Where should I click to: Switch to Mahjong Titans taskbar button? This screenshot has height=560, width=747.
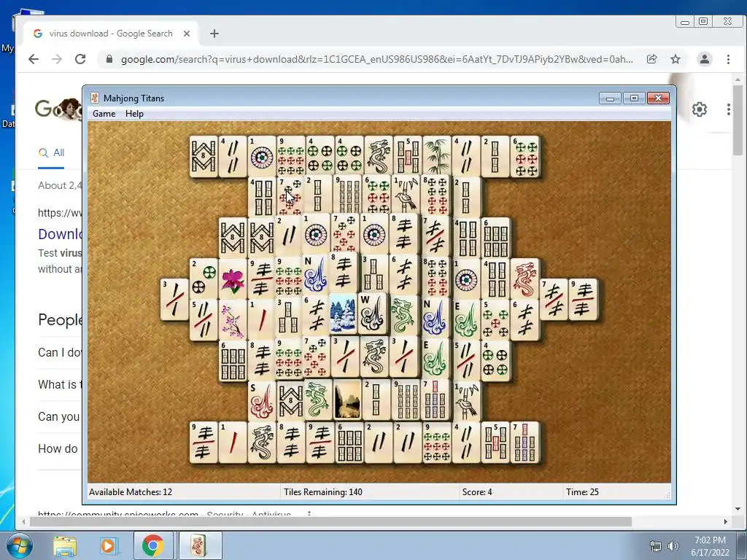[199, 545]
